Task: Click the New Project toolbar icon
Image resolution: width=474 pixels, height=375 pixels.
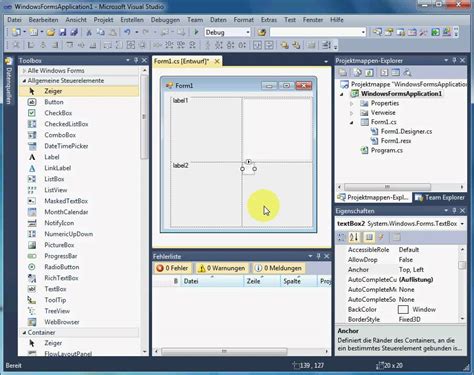Action: click(16, 32)
